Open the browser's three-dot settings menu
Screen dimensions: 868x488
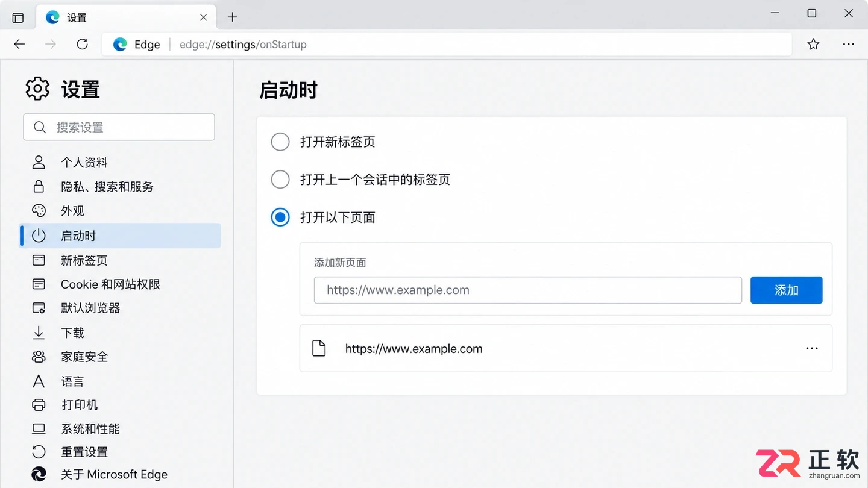tap(848, 44)
